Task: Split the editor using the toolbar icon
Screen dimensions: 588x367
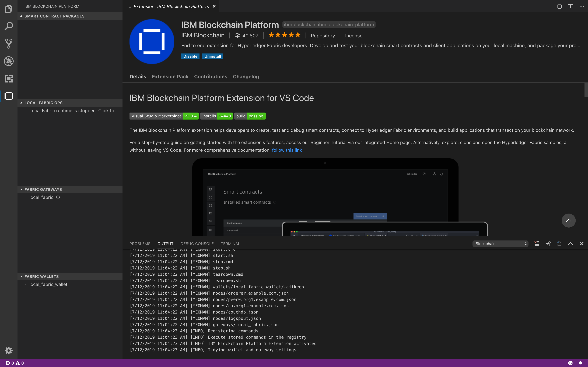Action: [x=570, y=6]
